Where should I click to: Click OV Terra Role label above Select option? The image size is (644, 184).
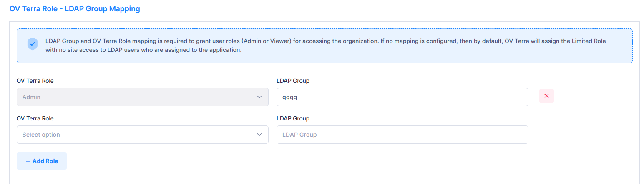coord(35,118)
